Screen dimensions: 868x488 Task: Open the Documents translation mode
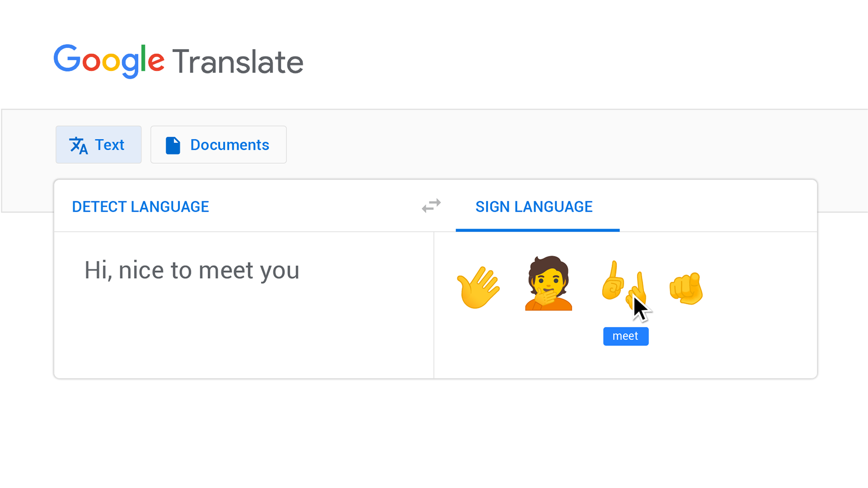tap(218, 145)
